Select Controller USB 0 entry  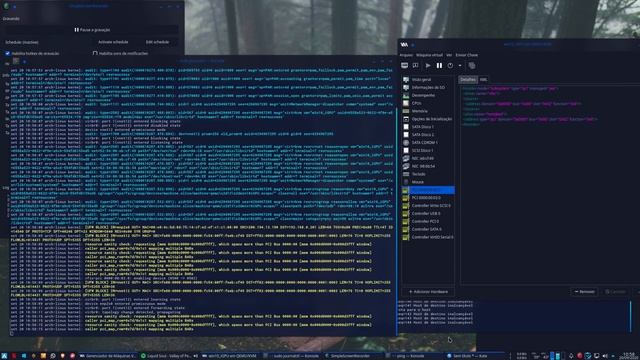point(428,213)
